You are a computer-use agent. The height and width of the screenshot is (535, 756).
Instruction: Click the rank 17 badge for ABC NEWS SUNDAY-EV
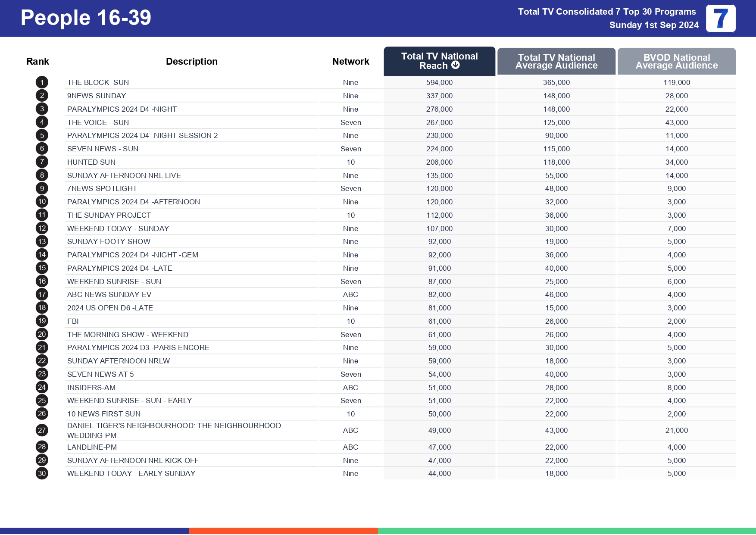pyautogui.click(x=41, y=294)
